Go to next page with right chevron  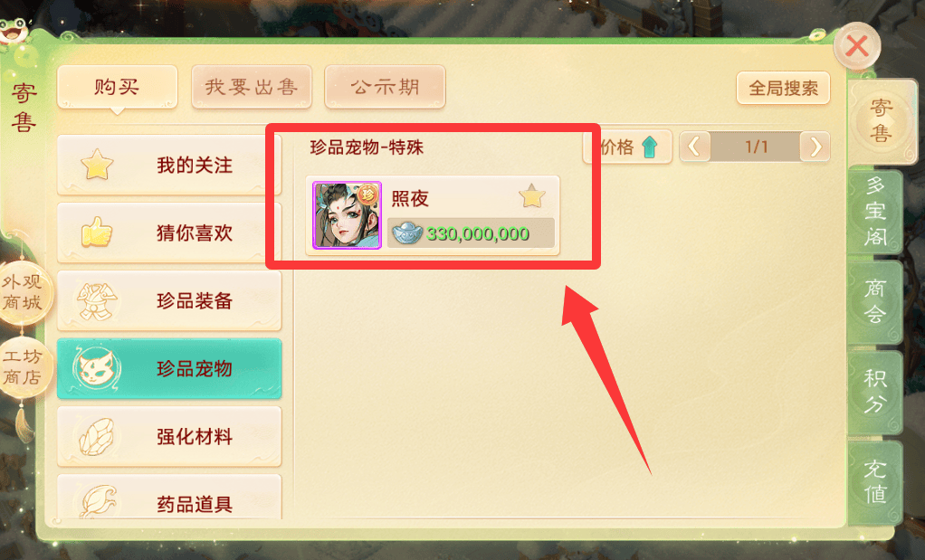815,147
